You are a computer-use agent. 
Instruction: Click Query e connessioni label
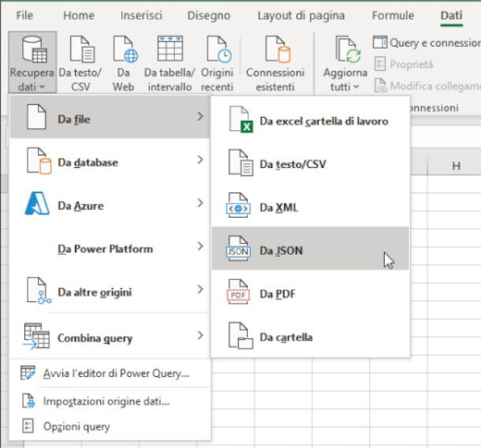pyautogui.click(x=435, y=43)
